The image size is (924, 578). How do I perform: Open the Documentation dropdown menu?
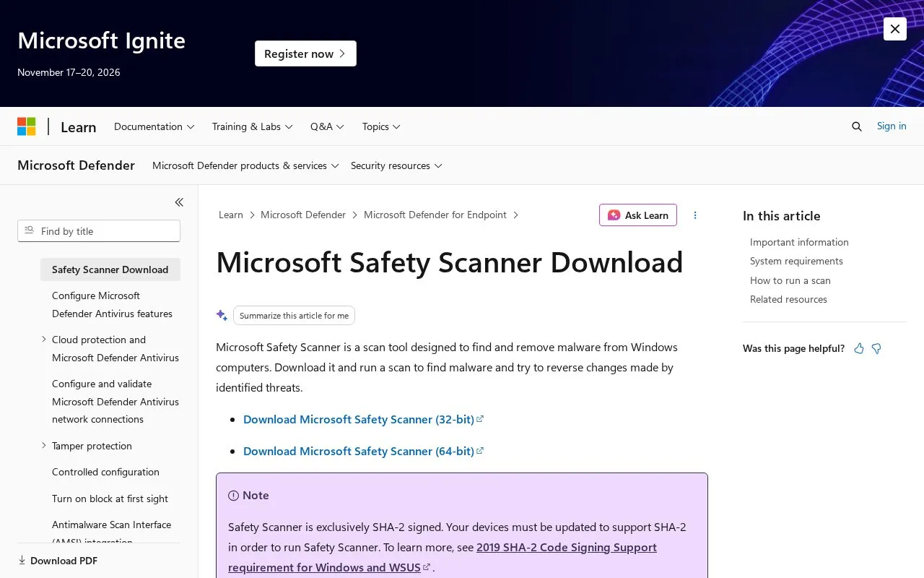[154, 126]
